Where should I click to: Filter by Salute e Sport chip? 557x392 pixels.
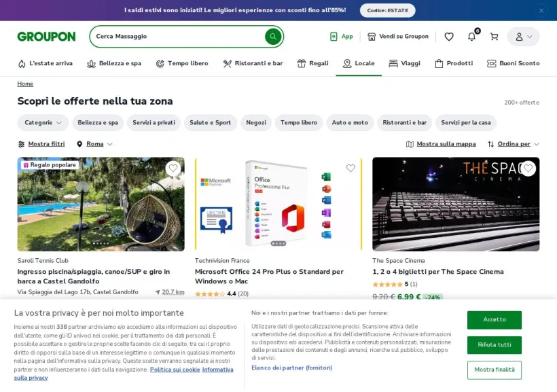point(211,122)
